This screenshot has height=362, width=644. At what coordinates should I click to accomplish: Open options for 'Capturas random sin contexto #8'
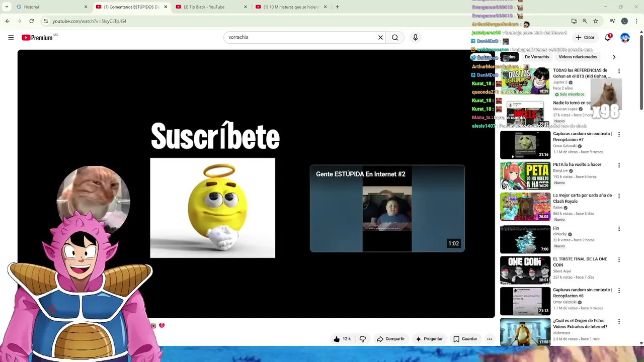[619, 291]
